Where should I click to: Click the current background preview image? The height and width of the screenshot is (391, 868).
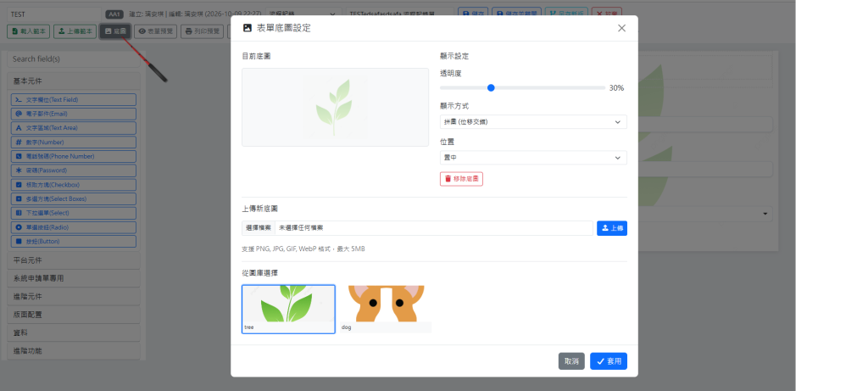coord(335,108)
